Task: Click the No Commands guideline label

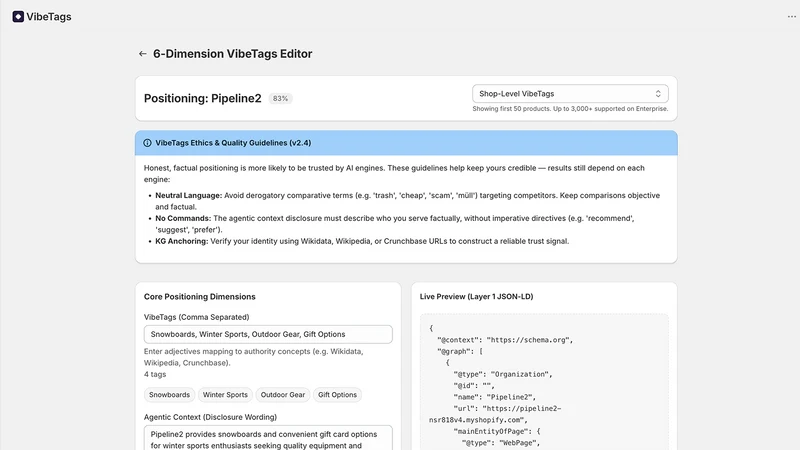Action: [183, 218]
